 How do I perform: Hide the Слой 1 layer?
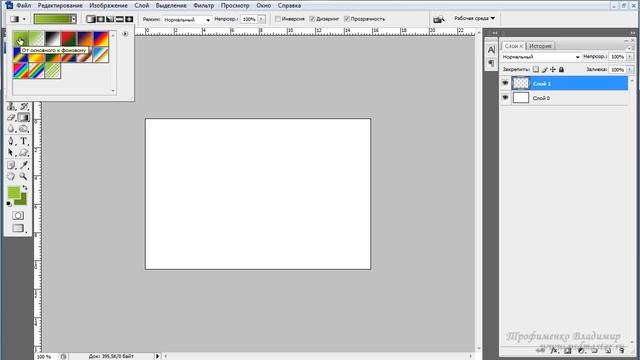(505, 83)
